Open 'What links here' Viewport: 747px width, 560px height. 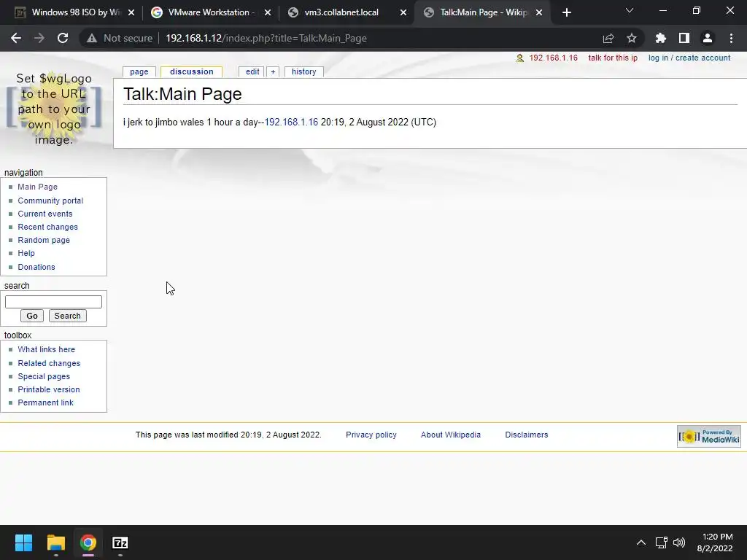(x=46, y=349)
